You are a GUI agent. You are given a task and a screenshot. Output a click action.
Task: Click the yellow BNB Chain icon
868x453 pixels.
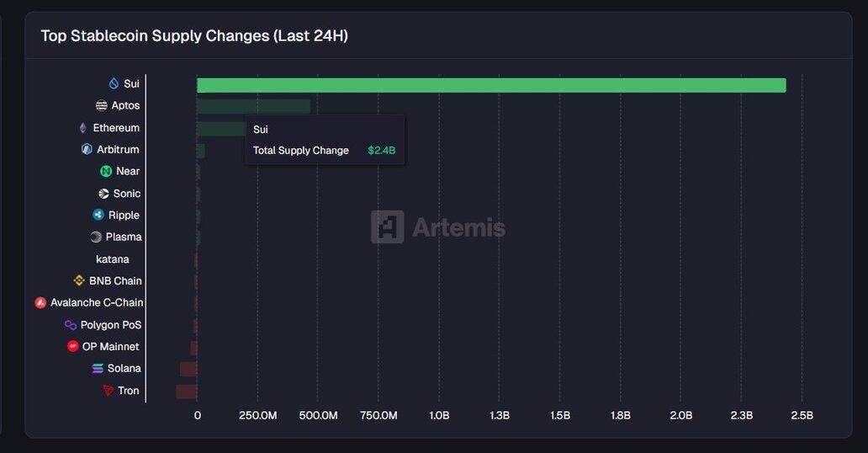(x=79, y=280)
